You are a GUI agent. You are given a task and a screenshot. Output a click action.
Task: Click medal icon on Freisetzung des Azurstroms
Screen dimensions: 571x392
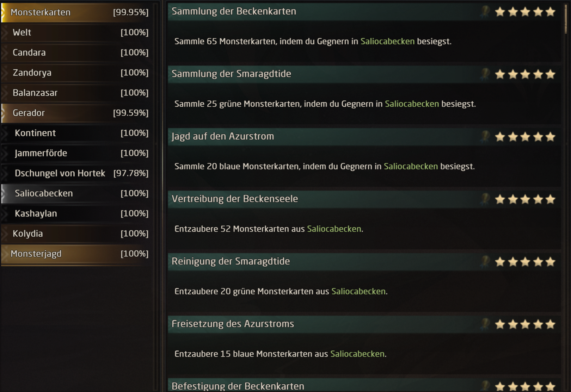pyautogui.click(x=485, y=324)
